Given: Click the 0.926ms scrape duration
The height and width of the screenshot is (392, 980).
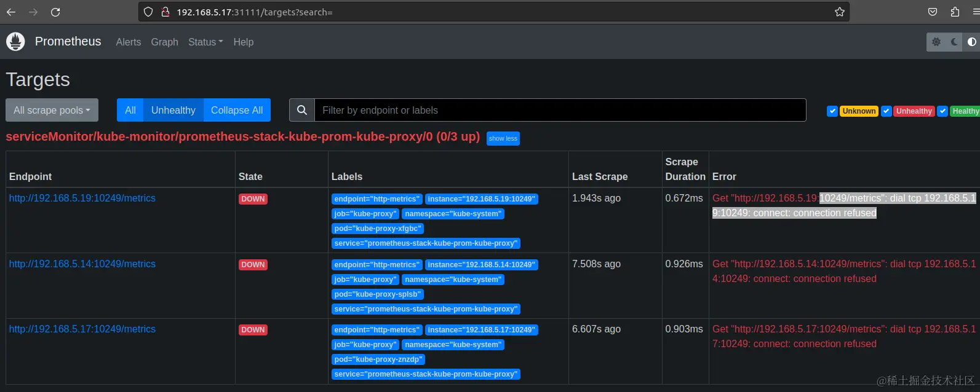Looking at the screenshot, I should click(684, 264).
